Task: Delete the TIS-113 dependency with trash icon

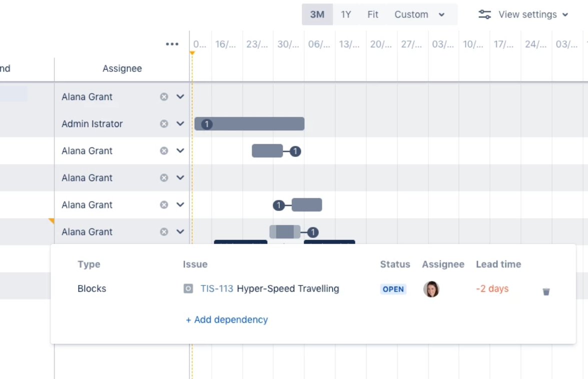Action: (x=546, y=291)
